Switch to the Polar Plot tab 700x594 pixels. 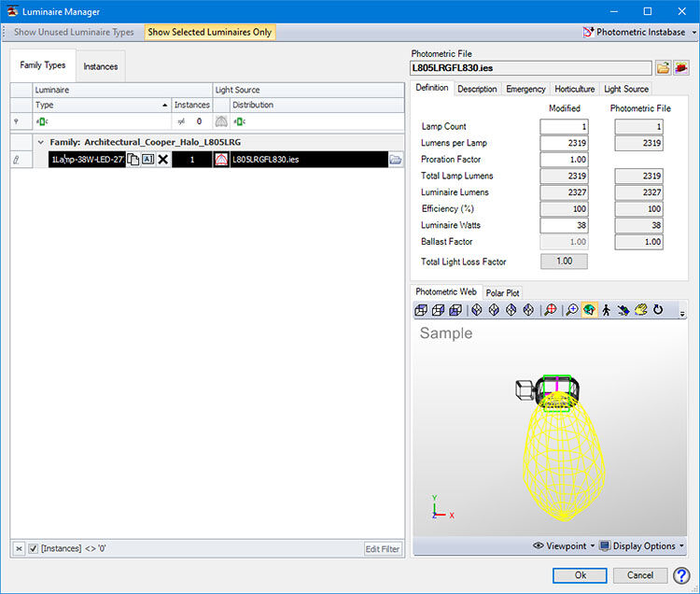[x=503, y=292]
